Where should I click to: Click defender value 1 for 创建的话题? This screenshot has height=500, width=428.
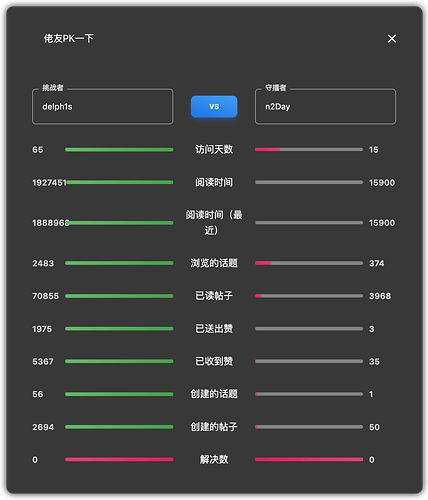[x=371, y=394]
